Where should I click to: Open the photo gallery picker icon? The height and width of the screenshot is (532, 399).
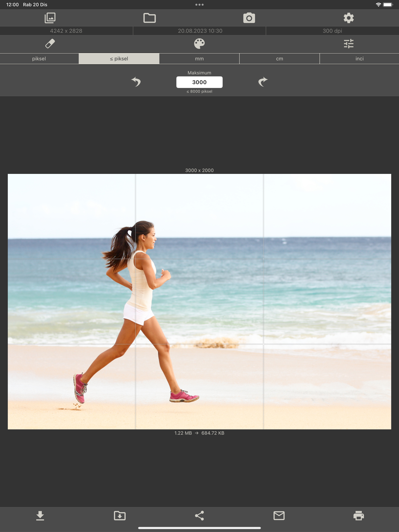50,18
